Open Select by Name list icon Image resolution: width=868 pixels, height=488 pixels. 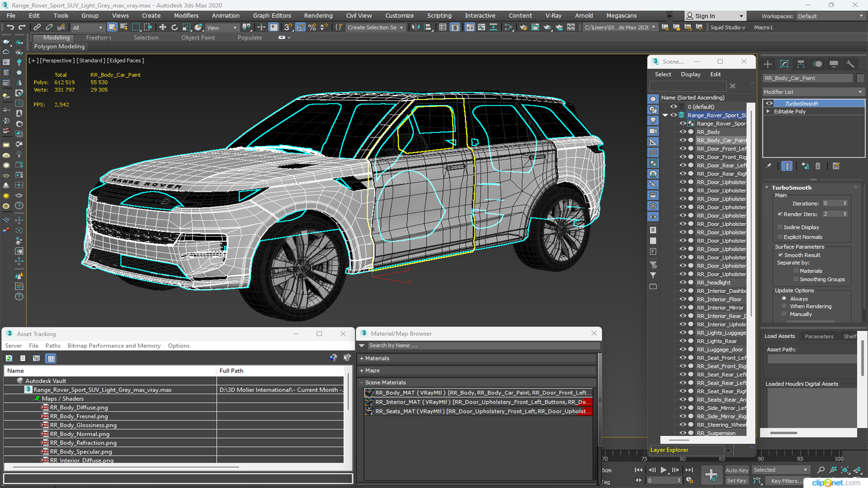[x=124, y=28]
